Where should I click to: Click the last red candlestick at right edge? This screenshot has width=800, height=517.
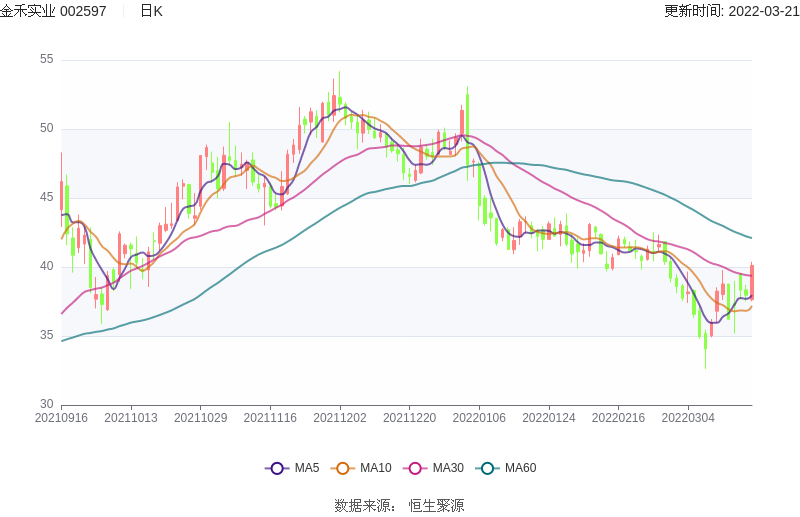click(x=751, y=281)
